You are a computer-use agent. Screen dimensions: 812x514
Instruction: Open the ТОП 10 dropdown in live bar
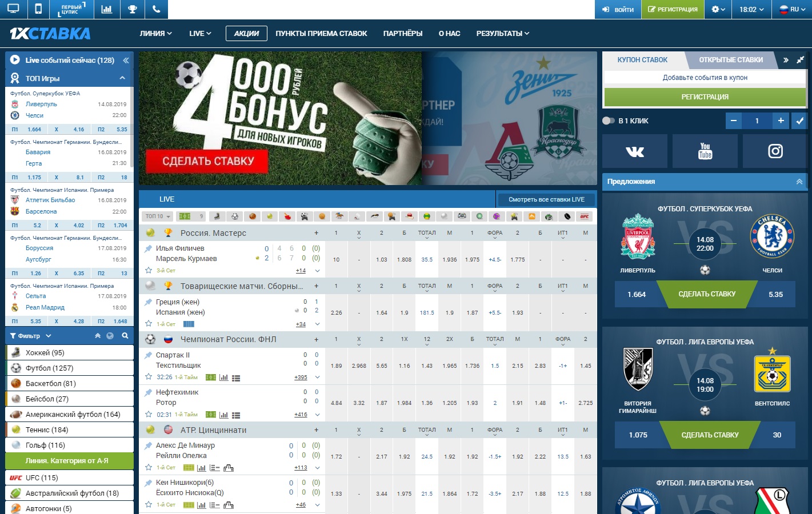click(x=158, y=216)
